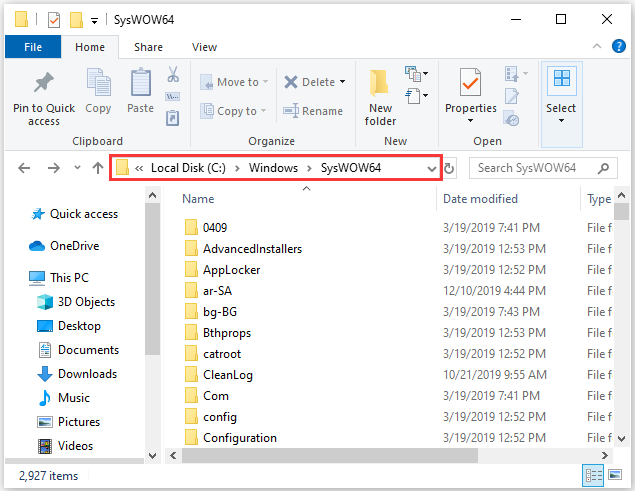Click the Cut scissors icon
Screen dimensions: 635x491
[x=173, y=75]
